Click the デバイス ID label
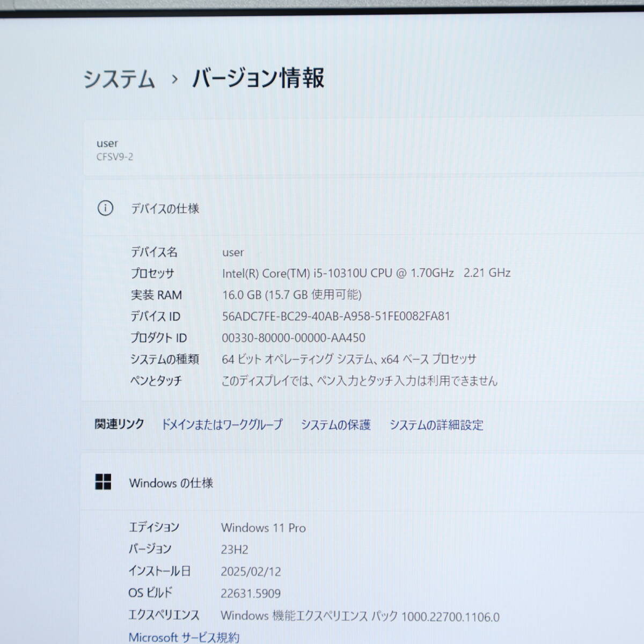The image size is (644, 644). coord(155,316)
